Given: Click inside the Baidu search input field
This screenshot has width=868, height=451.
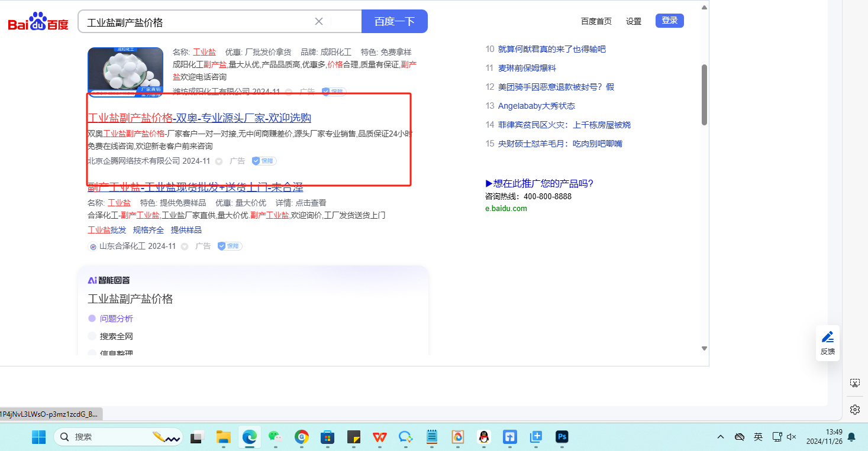Looking at the screenshot, I should (x=195, y=22).
